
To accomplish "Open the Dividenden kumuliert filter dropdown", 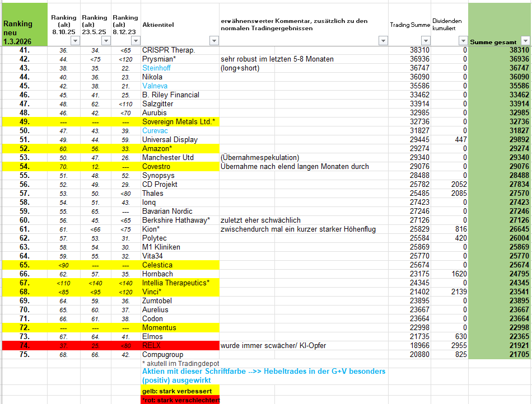I will 463,41.
